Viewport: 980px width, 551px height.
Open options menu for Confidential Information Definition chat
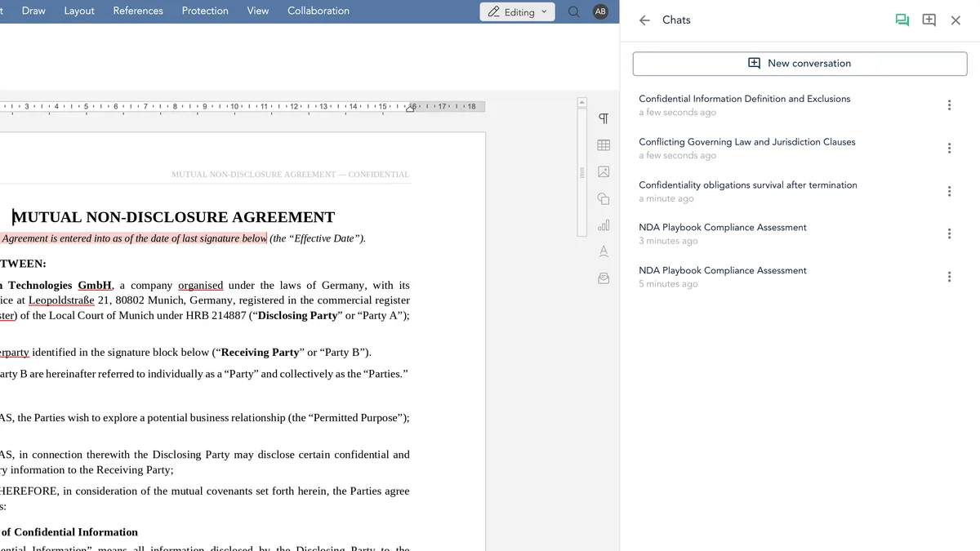(949, 105)
